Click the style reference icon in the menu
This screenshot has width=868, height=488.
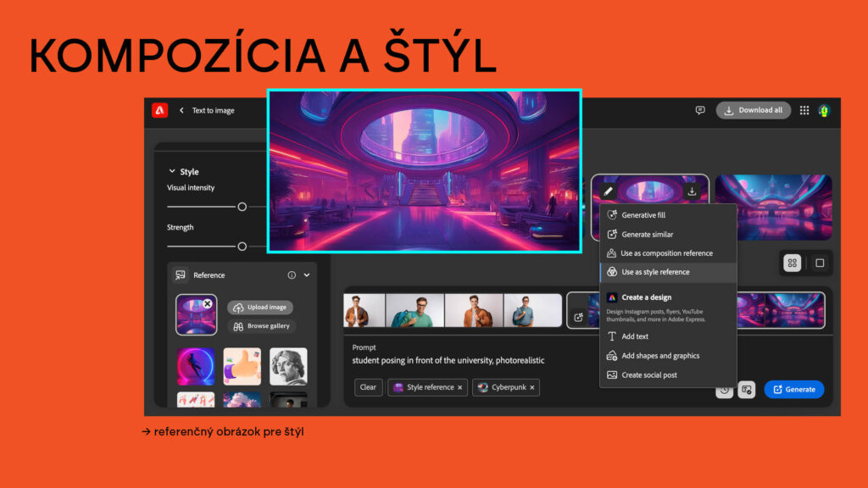[x=612, y=272]
